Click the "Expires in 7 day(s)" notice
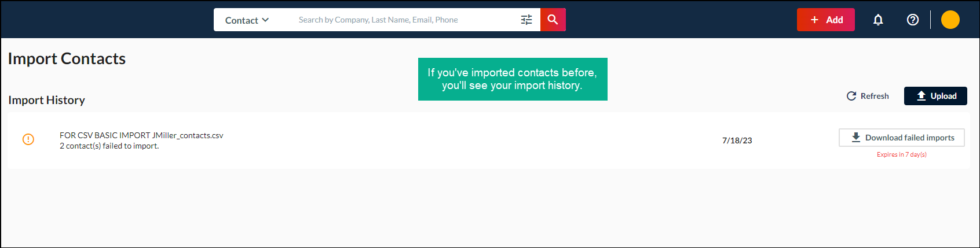 901,154
